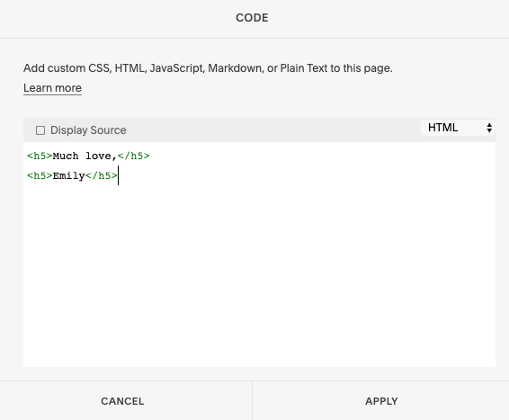Apply the code changes
The width and height of the screenshot is (509, 420).
(x=380, y=401)
